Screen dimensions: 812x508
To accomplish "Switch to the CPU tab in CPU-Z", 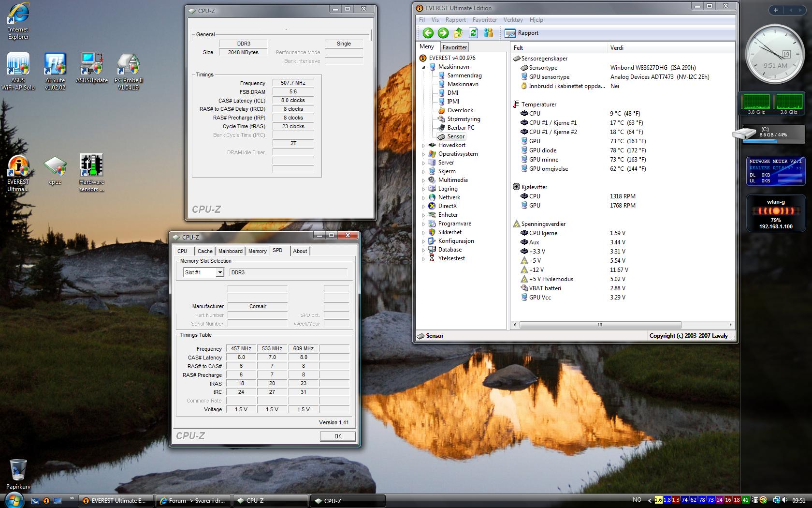I will tap(182, 251).
